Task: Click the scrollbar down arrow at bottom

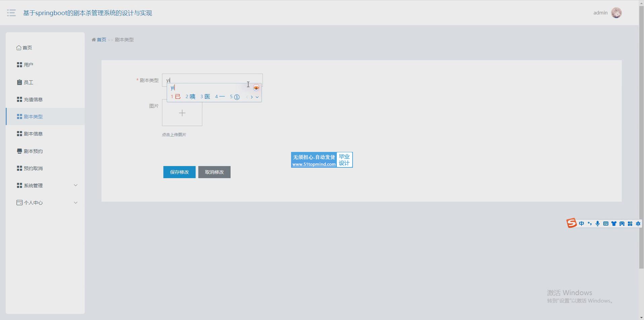Action: point(641,317)
